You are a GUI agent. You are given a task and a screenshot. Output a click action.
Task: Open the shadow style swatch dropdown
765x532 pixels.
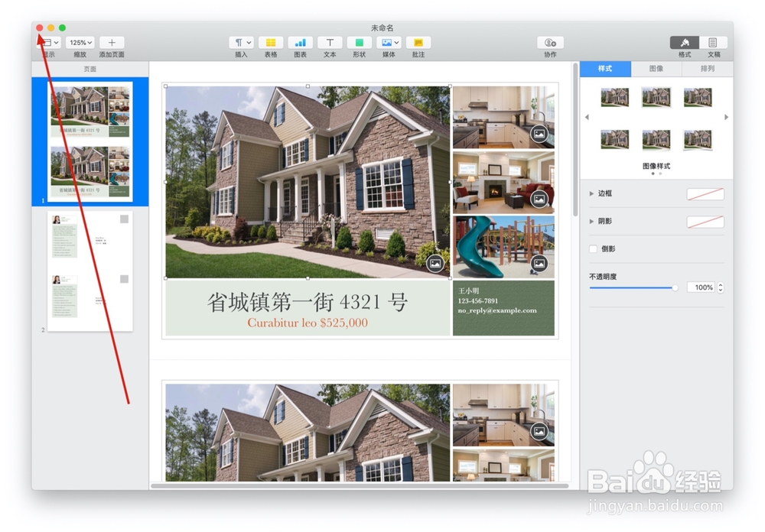coord(705,222)
